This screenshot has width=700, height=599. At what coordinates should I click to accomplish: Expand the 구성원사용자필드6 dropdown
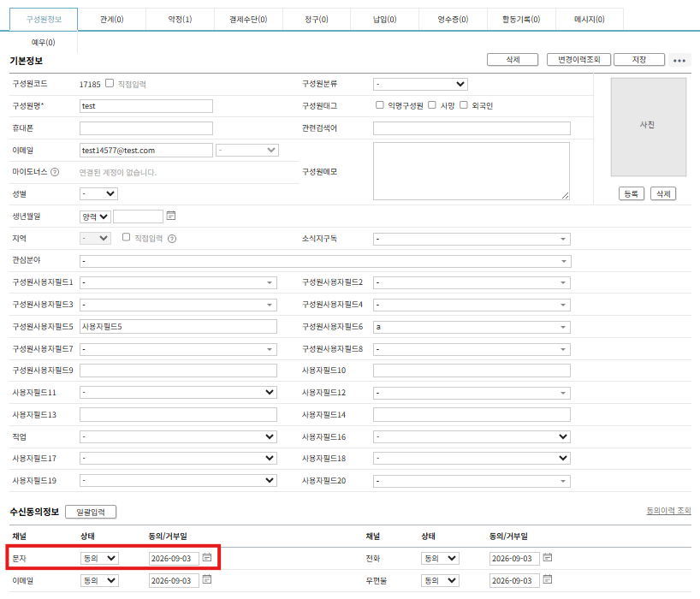pos(472,327)
